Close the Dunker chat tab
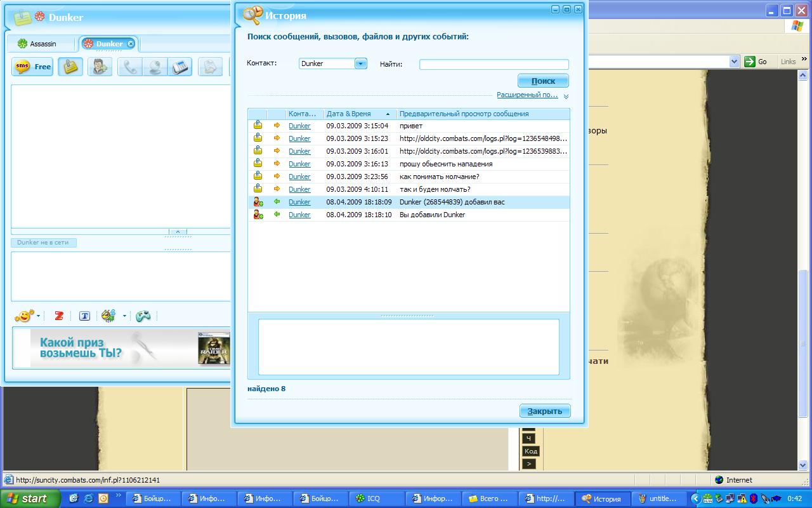 click(131, 44)
